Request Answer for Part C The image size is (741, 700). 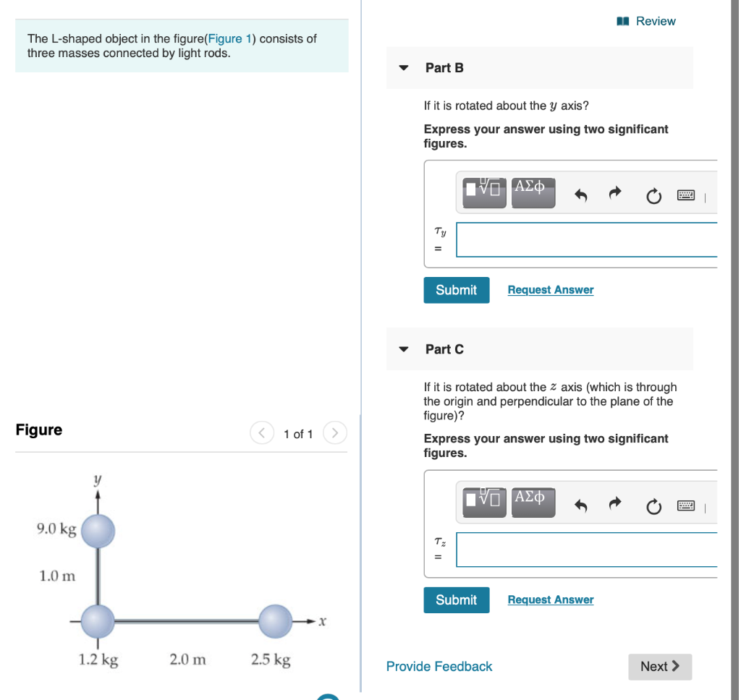click(x=550, y=599)
